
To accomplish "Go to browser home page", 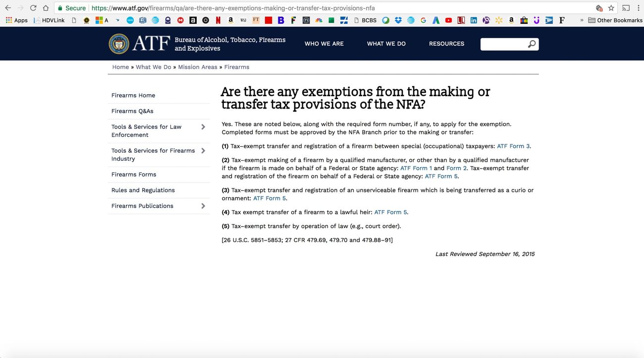I will (46, 8).
